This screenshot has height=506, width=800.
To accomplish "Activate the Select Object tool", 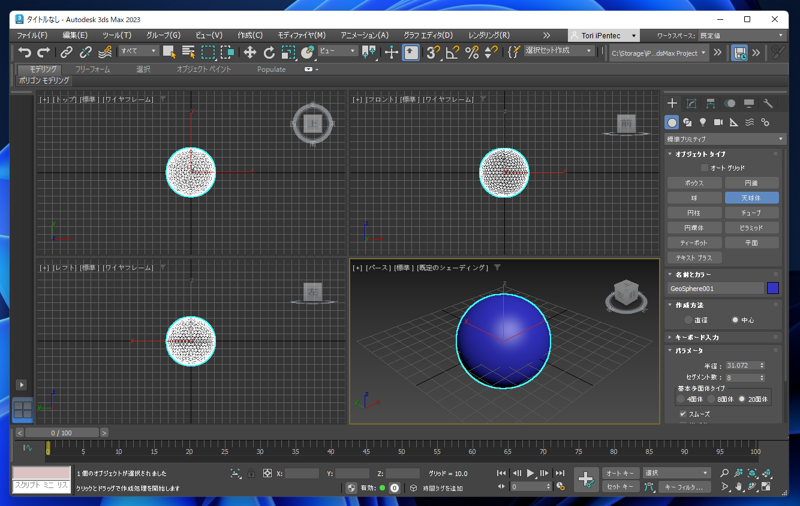I will coord(169,52).
